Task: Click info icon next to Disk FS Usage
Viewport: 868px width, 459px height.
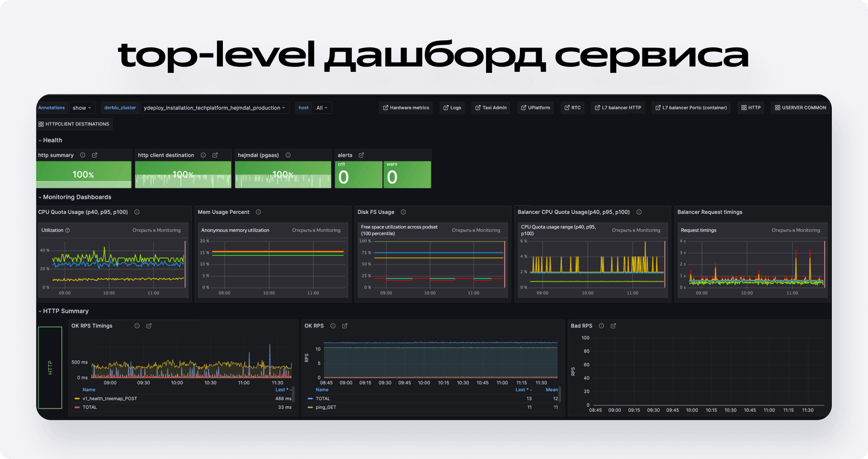Action: tap(403, 212)
